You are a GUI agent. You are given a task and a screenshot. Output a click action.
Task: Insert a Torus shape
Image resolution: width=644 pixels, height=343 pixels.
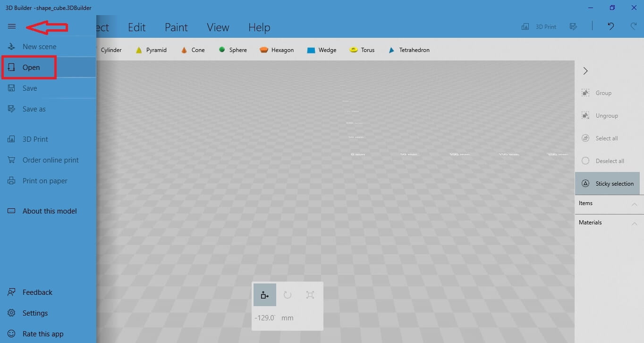click(362, 50)
